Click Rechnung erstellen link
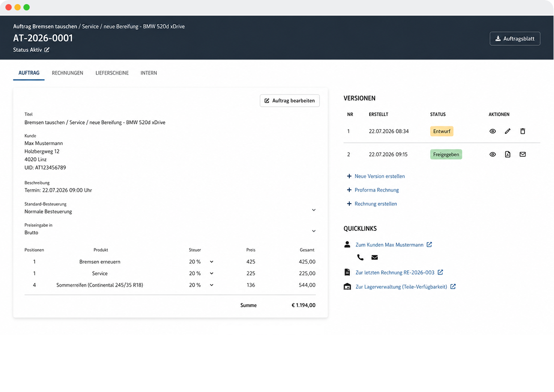Viewport: 554px width, 392px height. click(376, 204)
